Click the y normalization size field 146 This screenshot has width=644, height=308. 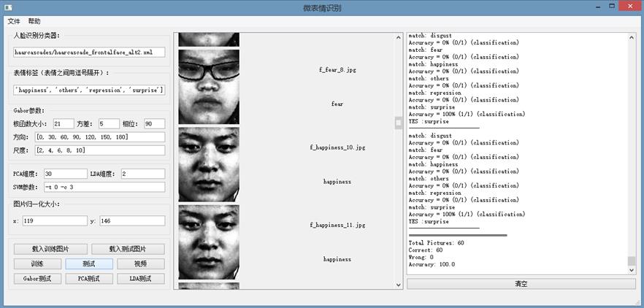(x=132, y=221)
